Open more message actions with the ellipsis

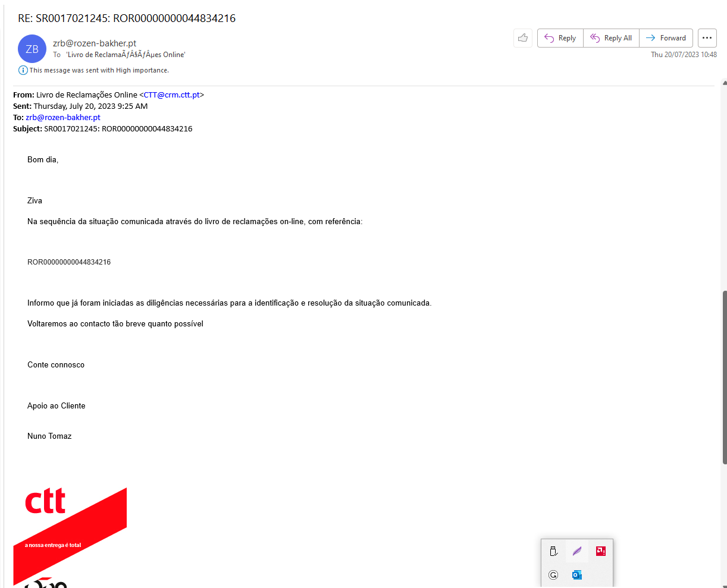[707, 37]
